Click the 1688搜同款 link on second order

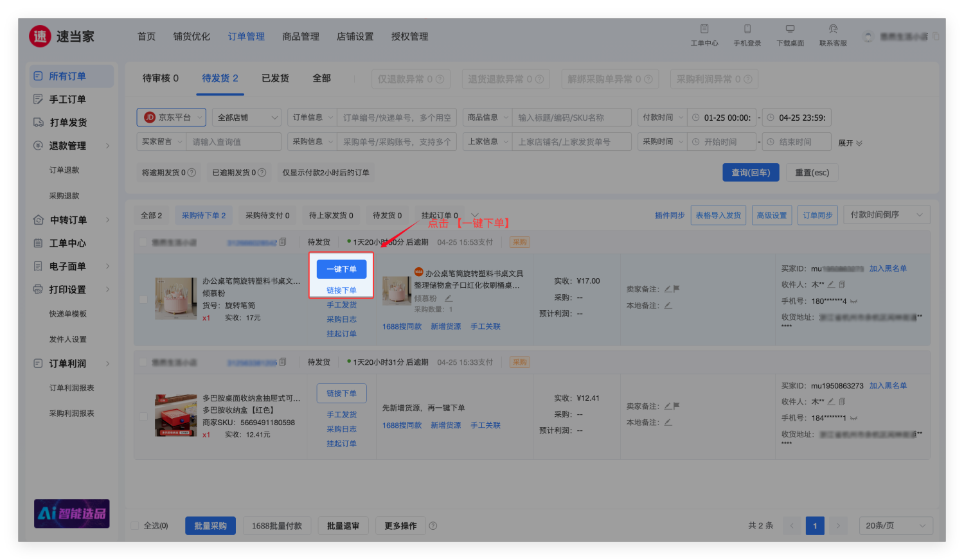click(x=402, y=425)
